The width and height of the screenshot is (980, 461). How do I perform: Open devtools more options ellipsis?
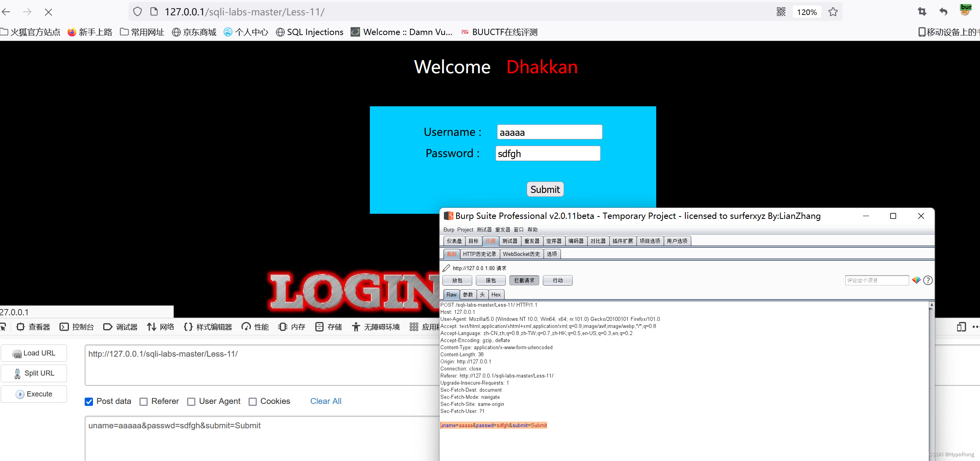pos(976,327)
